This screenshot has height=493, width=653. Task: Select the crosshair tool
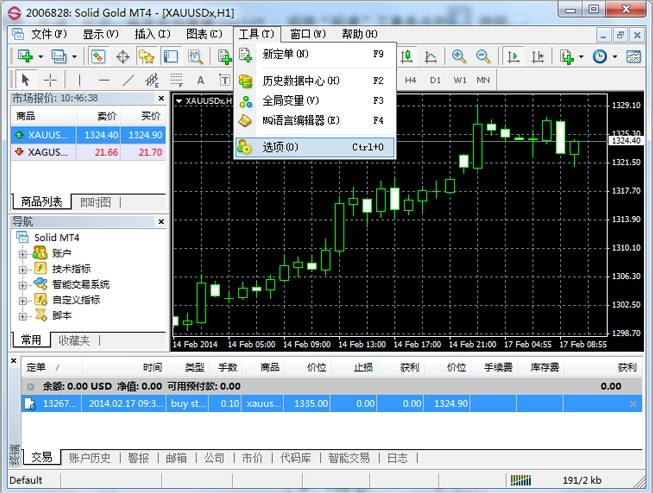pyautogui.click(x=50, y=80)
